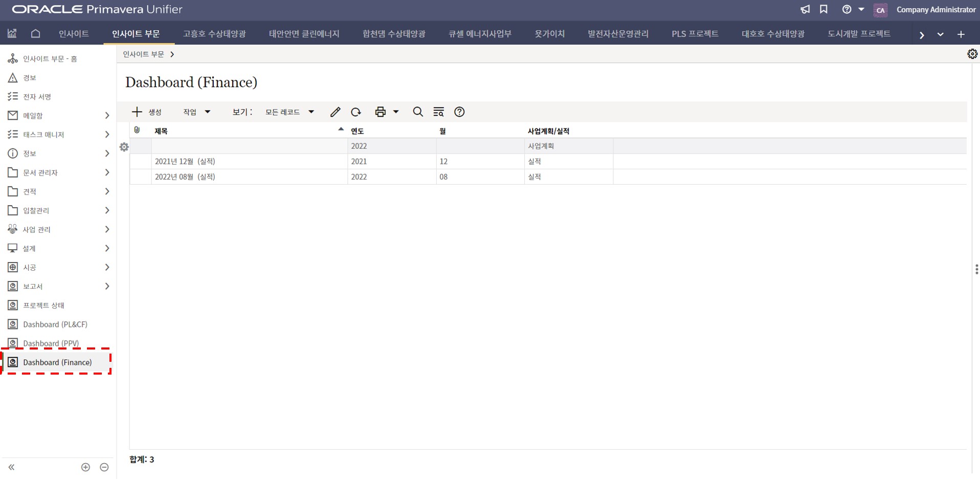Click the toolbar help question mark icon

pos(459,112)
